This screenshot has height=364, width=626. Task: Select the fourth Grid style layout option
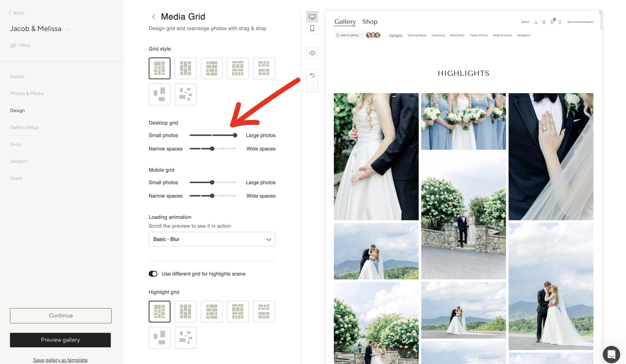[x=238, y=68]
